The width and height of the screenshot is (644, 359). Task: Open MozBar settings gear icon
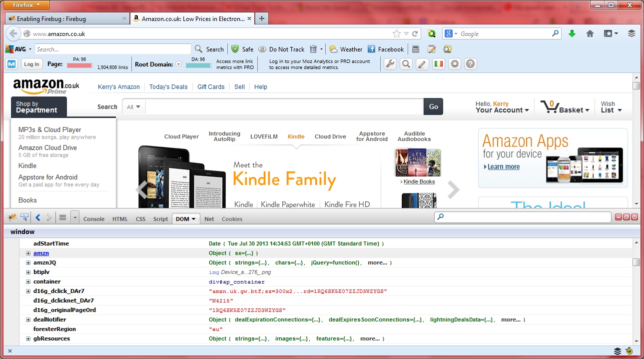(454, 64)
